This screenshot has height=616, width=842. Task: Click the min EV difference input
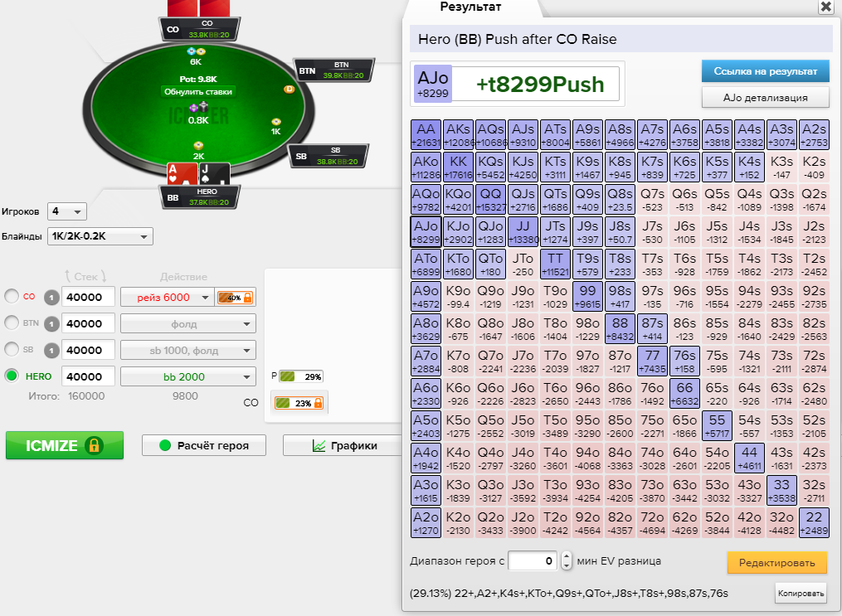tap(533, 560)
